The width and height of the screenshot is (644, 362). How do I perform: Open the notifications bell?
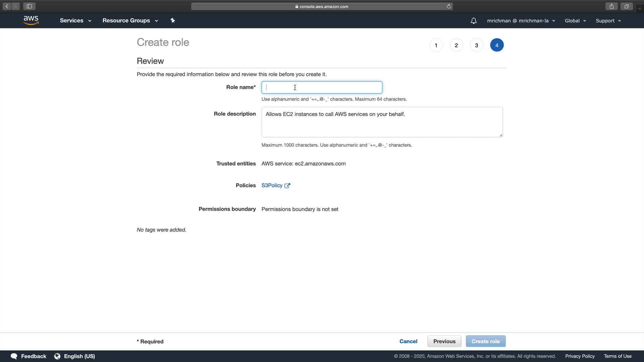pos(473,21)
